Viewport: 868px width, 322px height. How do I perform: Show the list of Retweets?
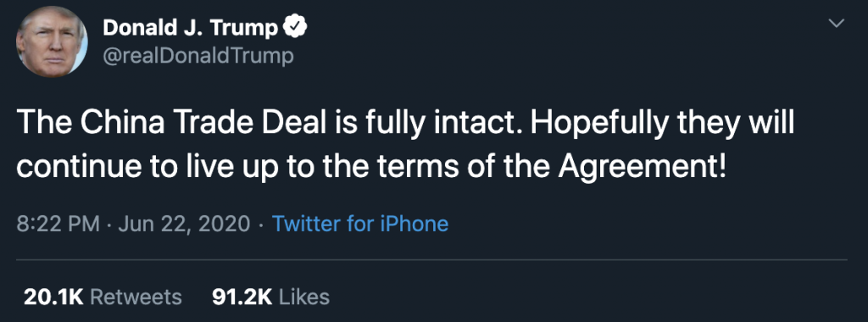click(136, 297)
